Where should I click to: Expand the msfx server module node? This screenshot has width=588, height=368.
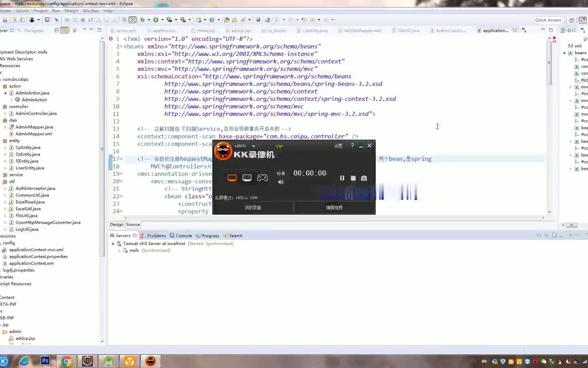[119, 250]
